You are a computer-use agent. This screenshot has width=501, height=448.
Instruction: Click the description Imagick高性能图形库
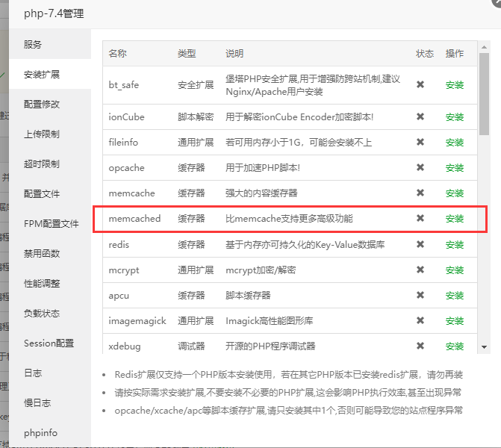(x=269, y=321)
